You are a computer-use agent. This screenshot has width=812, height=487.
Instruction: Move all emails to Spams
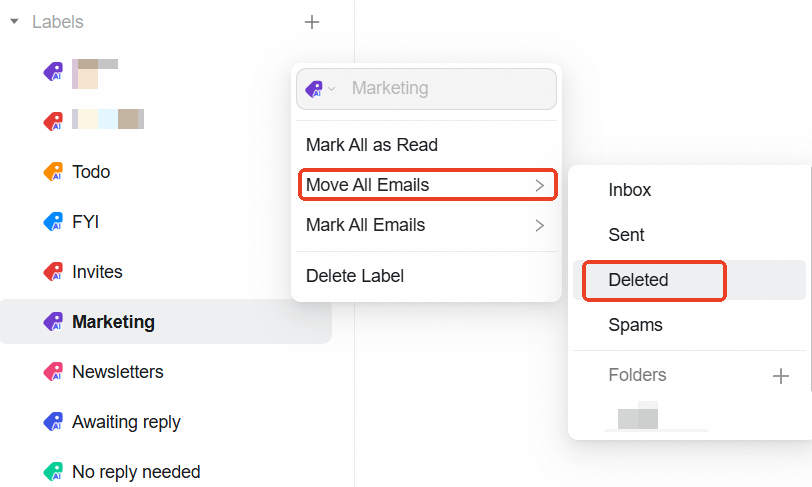click(635, 325)
